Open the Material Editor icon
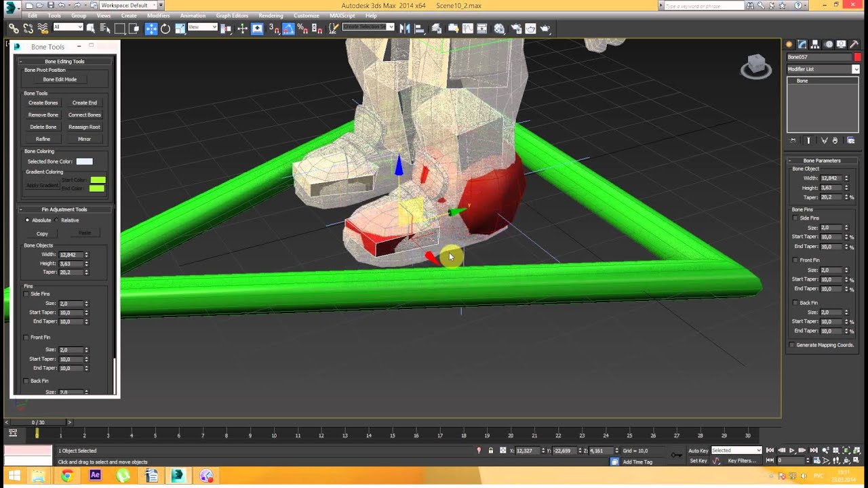Screen dimensions: 868x488 499,28
